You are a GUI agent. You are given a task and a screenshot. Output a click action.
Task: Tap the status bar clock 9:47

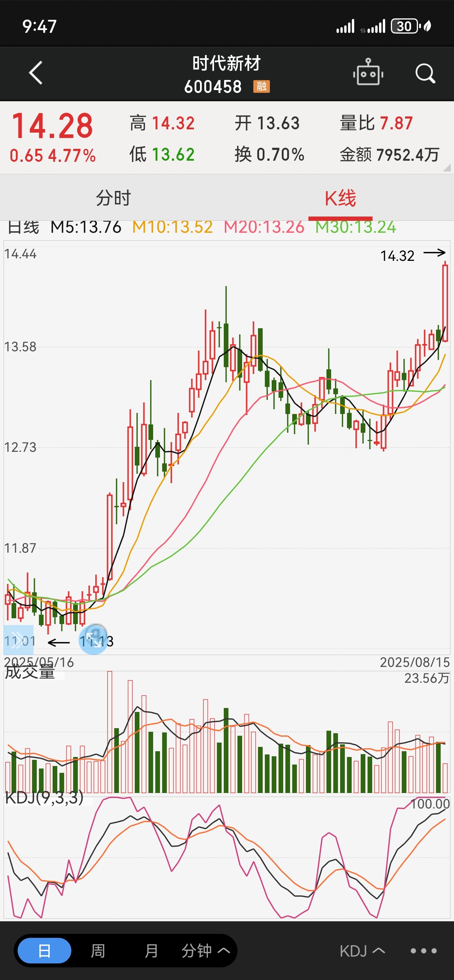(39, 27)
